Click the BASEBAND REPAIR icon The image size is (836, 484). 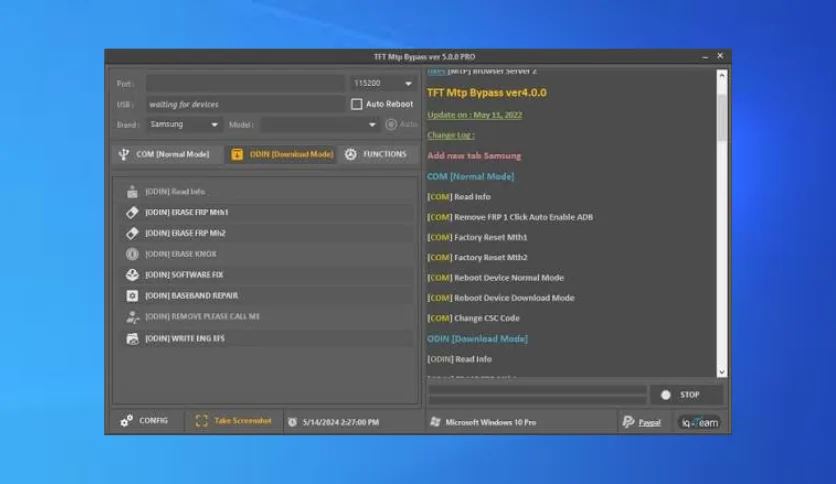coord(132,296)
